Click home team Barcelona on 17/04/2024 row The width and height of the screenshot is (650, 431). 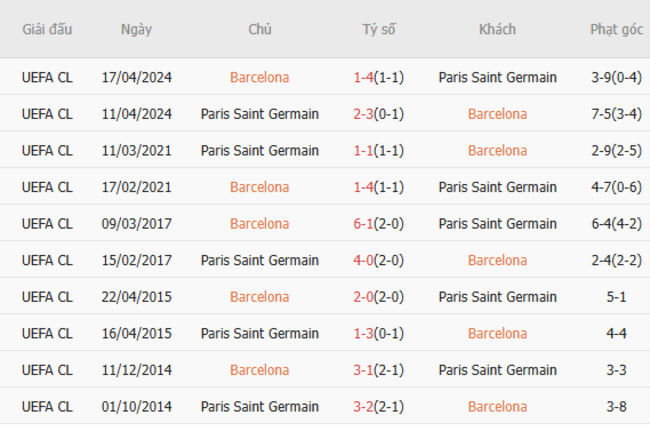click(260, 77)
